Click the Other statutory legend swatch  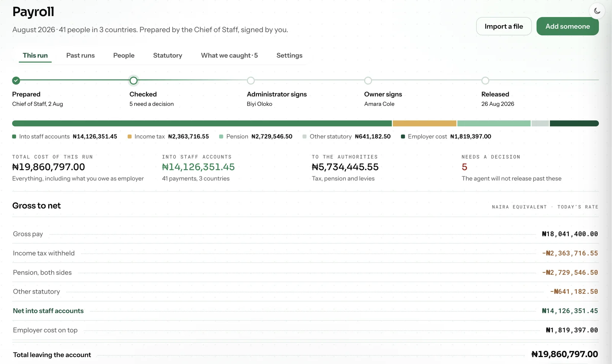coord(304,136)
